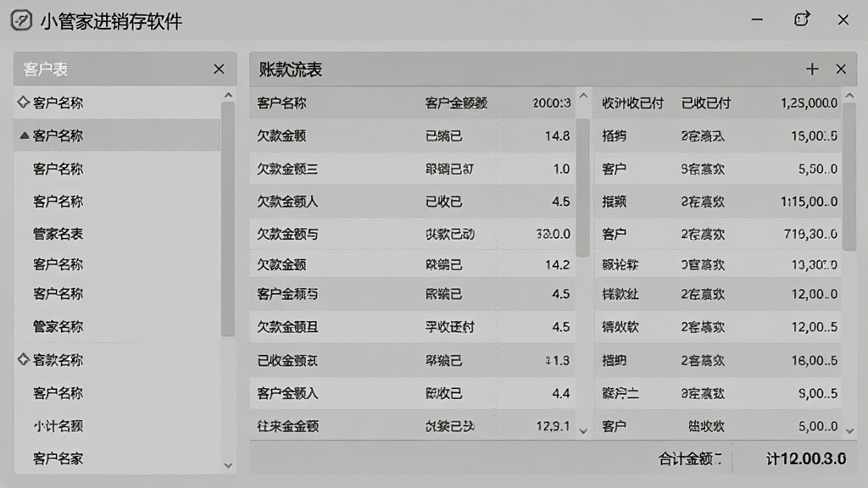Viewport: 868px width, 488px height.
Task: Click the 计12.00.3.0 total value
Action: [x=806, y=458]
